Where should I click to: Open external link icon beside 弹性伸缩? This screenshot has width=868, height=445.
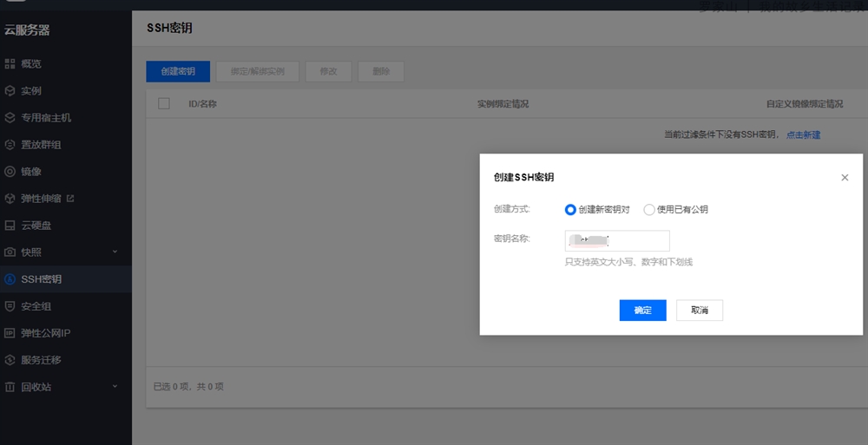coord(70,199)
